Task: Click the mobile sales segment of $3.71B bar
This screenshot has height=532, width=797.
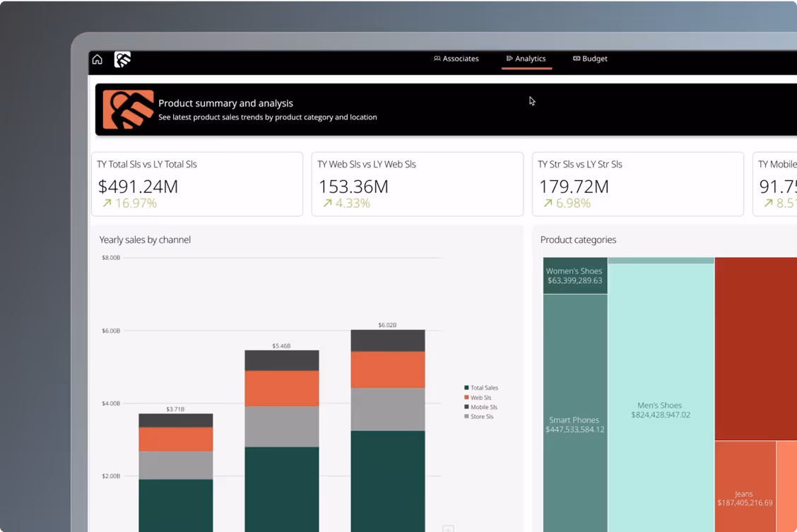Action: coord(176,420)
